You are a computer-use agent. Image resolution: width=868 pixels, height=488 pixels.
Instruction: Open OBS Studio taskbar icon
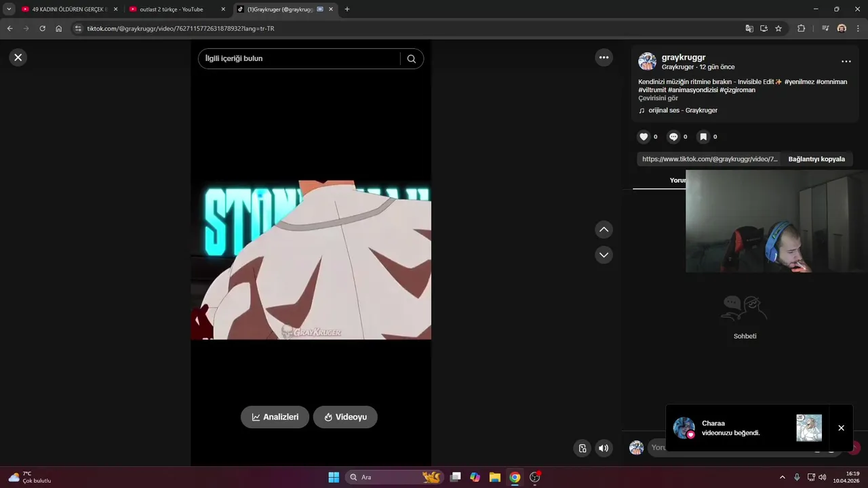click(534, 477)
